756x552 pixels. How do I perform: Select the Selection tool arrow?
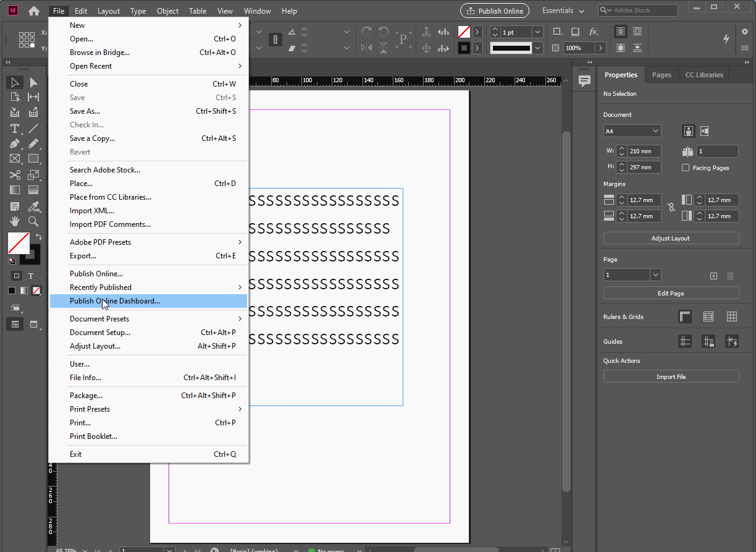tap(15, 82)
